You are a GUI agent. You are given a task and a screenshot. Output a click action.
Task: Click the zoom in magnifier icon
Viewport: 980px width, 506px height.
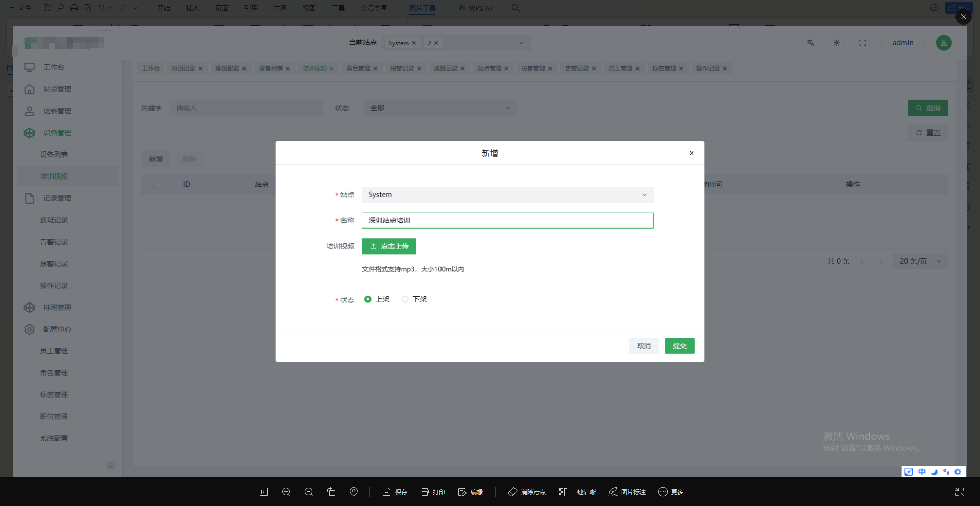[x=286, y=492]
